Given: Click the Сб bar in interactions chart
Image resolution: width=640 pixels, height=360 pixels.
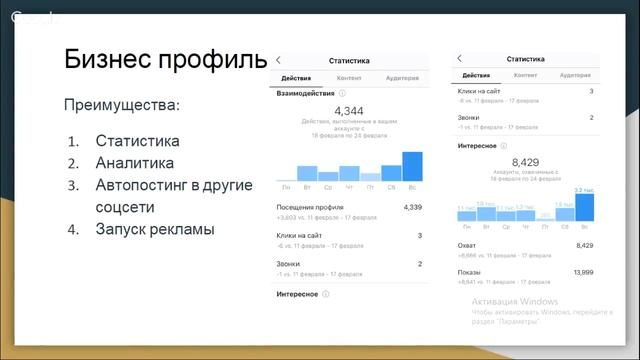Looking at the screenshot, I should 391,173.
